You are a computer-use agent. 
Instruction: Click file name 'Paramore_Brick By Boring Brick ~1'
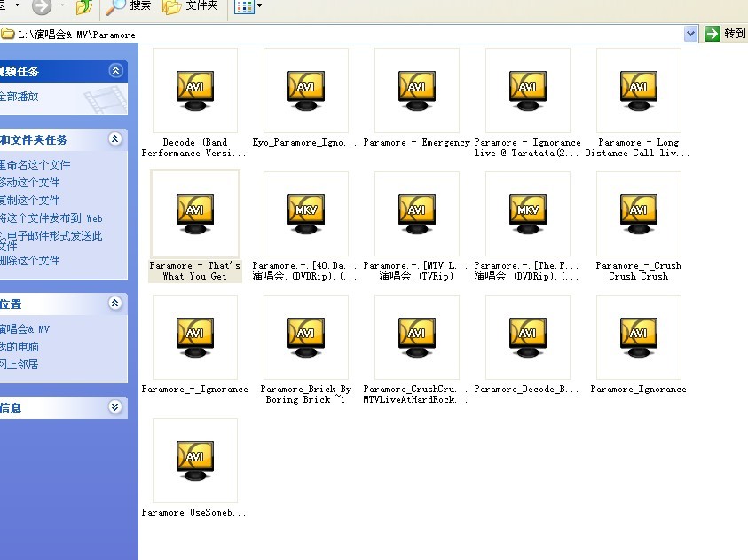[x=306, y=394]
